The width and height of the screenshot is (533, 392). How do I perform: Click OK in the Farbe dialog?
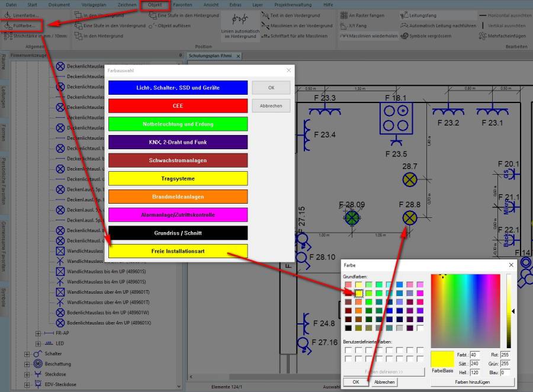[x=355, y=383]
